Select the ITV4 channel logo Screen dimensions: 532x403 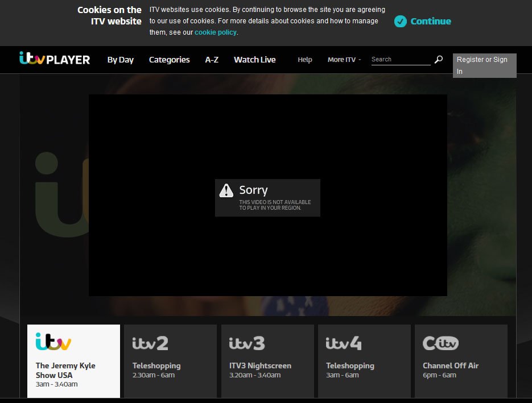click(344, 343)
